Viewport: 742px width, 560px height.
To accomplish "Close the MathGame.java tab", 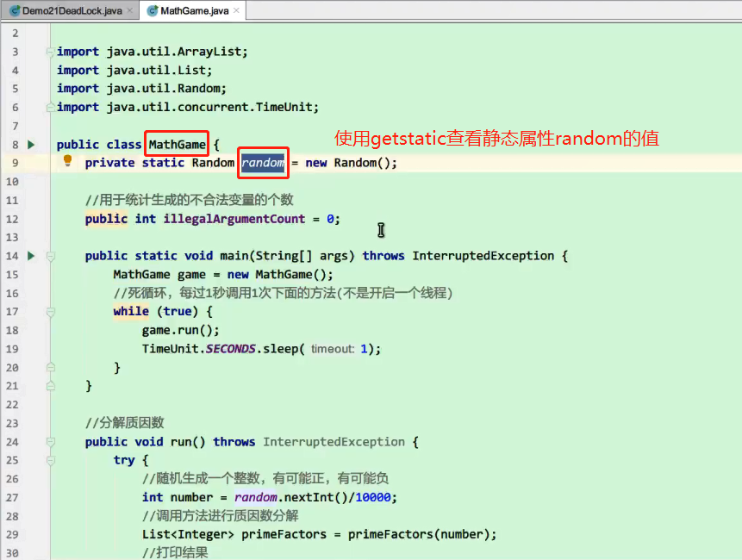I will (237, 10).
